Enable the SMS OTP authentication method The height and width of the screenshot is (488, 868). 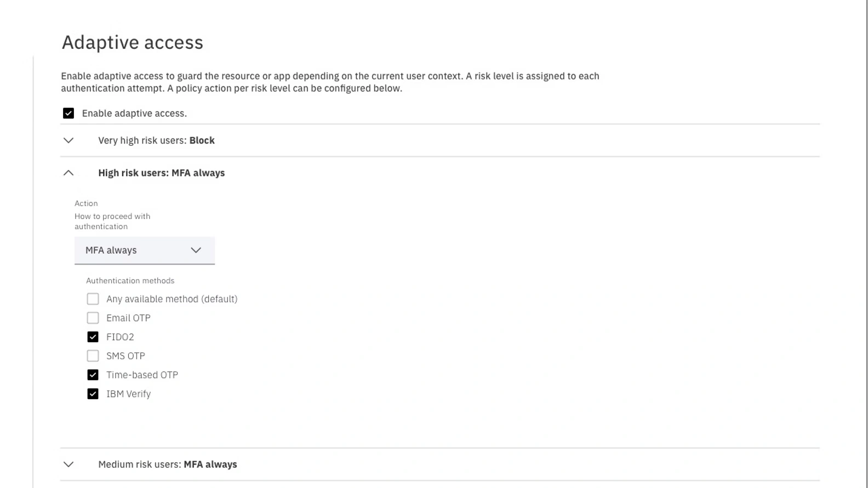93,355
